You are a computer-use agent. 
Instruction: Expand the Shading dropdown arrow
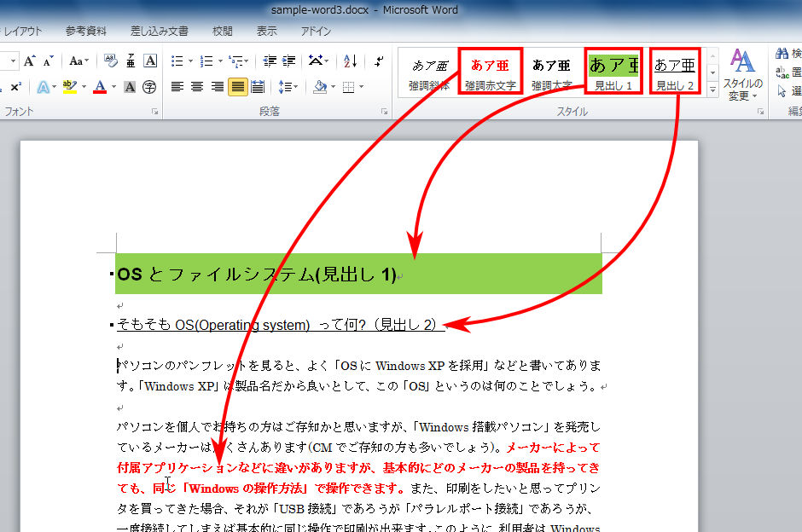[x=334, y=87]
